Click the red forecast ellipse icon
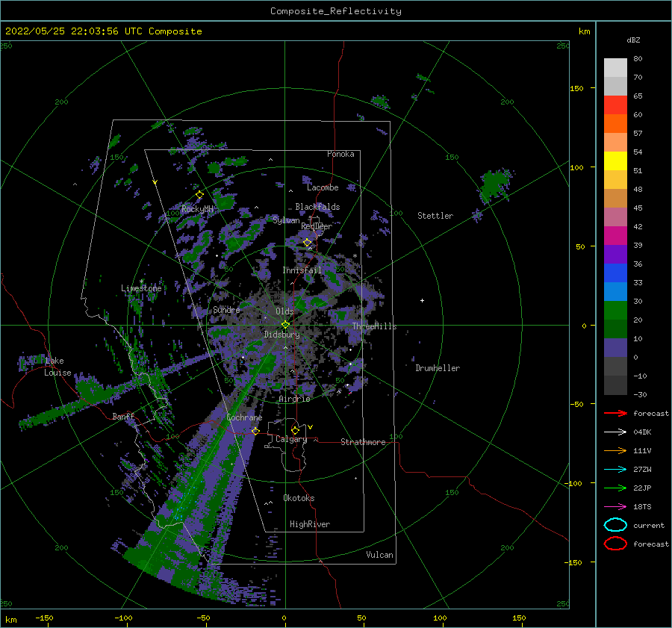Screen dimensions: 672x628 (x=615, y=544)
